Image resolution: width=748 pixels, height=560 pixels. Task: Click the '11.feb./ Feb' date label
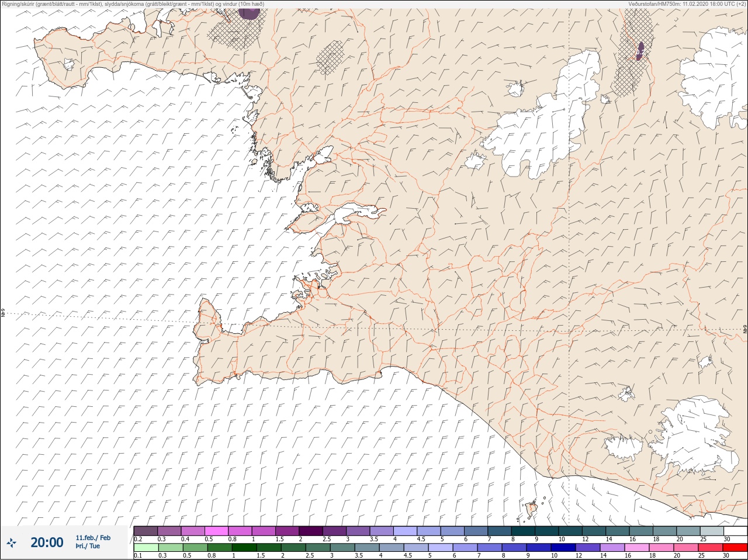93,538
